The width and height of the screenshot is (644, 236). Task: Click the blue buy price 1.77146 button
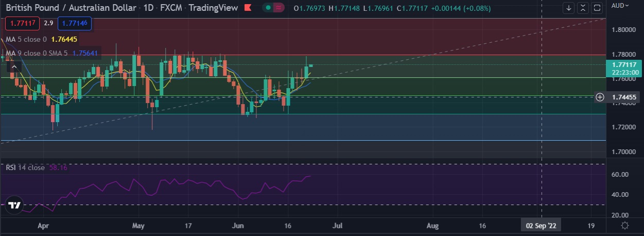point(75,23)
